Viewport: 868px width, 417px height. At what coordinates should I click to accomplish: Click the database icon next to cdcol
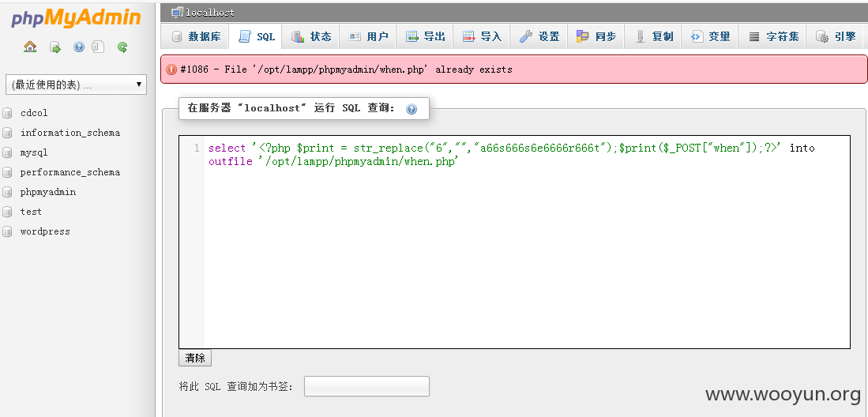tap(7, 113)
